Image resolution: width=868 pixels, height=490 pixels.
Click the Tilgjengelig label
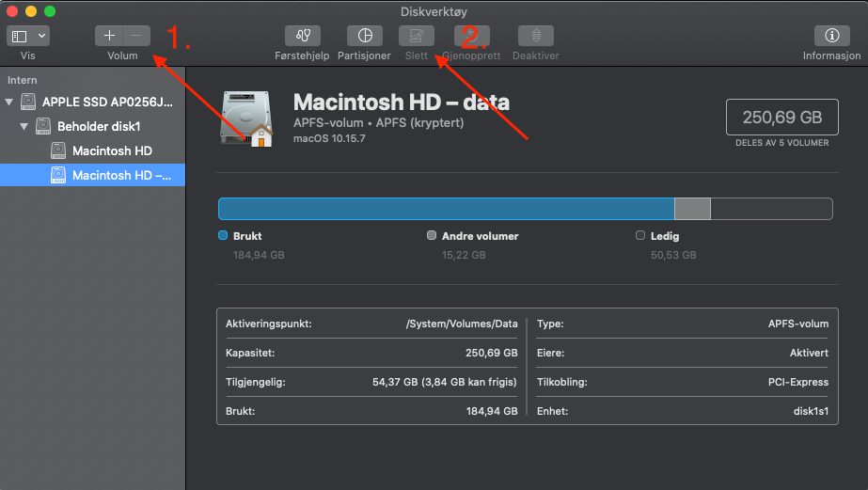tap(256, 382)
